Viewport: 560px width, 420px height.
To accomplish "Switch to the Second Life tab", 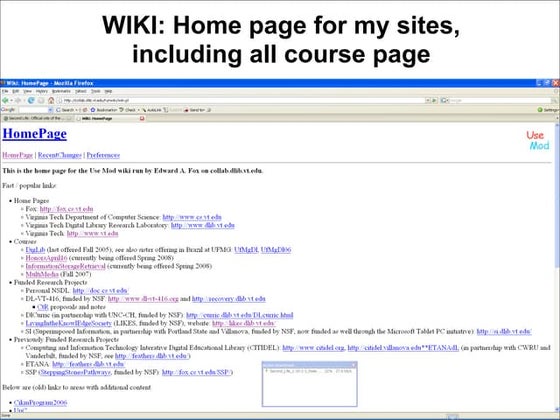I will (38, 118).
